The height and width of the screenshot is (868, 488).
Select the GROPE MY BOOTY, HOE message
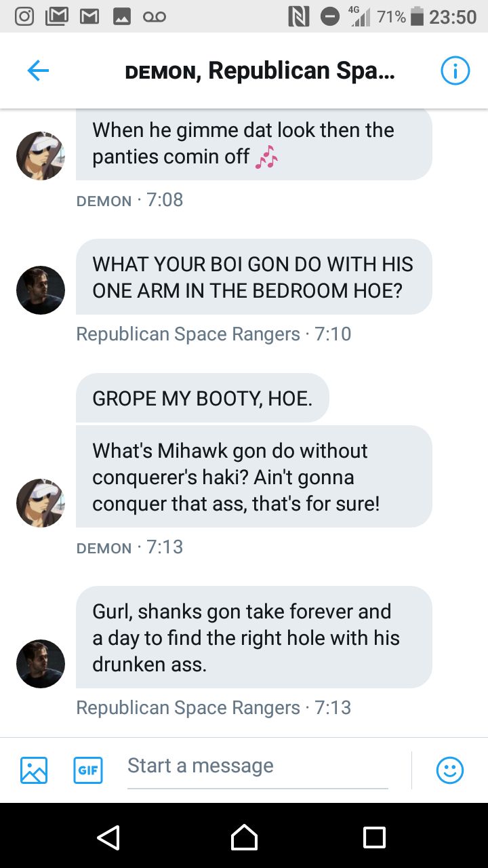pyautogui.click(x=203, y=398)
